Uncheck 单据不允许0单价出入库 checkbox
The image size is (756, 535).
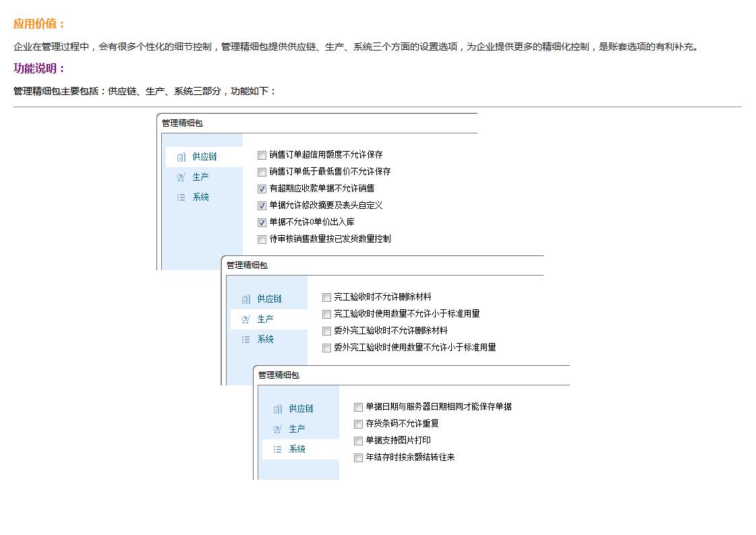tap(262, 222)
